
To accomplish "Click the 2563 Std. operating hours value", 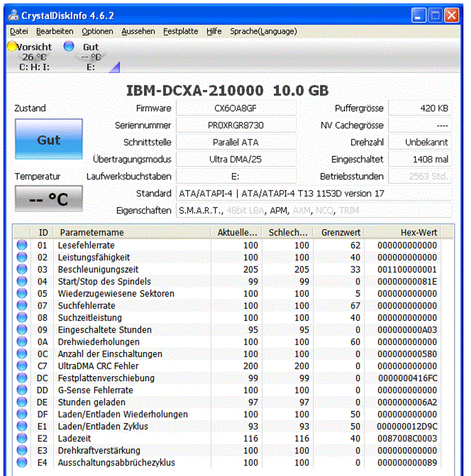I will pyautogui.click(x=420, y=176).
